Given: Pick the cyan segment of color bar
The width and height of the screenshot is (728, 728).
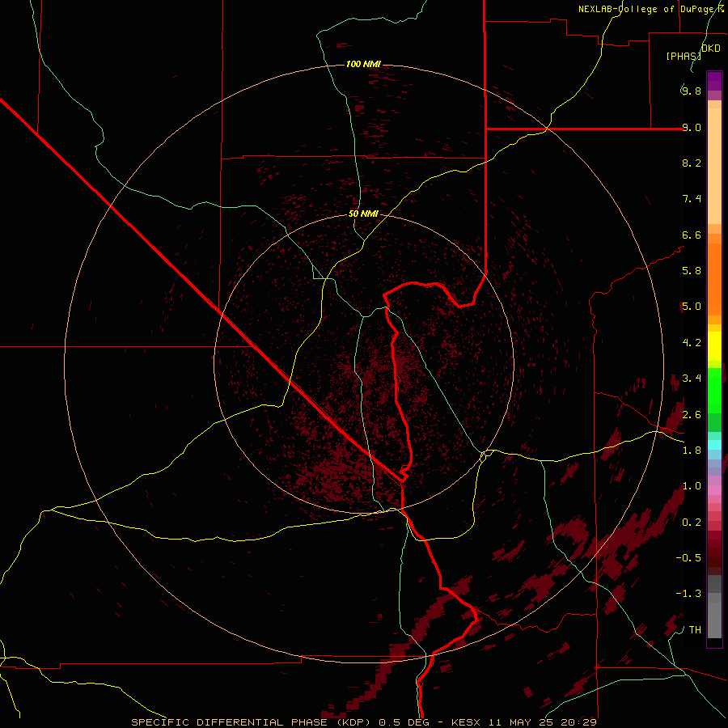Looking at the screenshot, I should coord(714,445).
